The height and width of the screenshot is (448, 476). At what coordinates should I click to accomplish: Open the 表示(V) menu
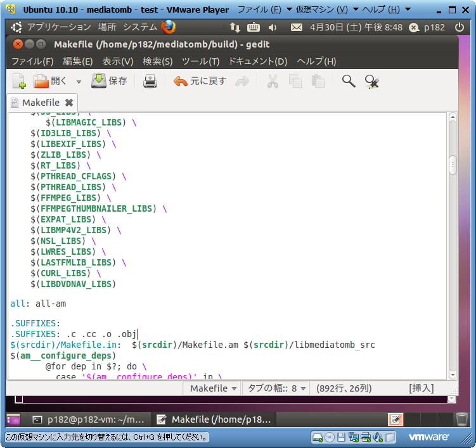(x=118, y=61)
